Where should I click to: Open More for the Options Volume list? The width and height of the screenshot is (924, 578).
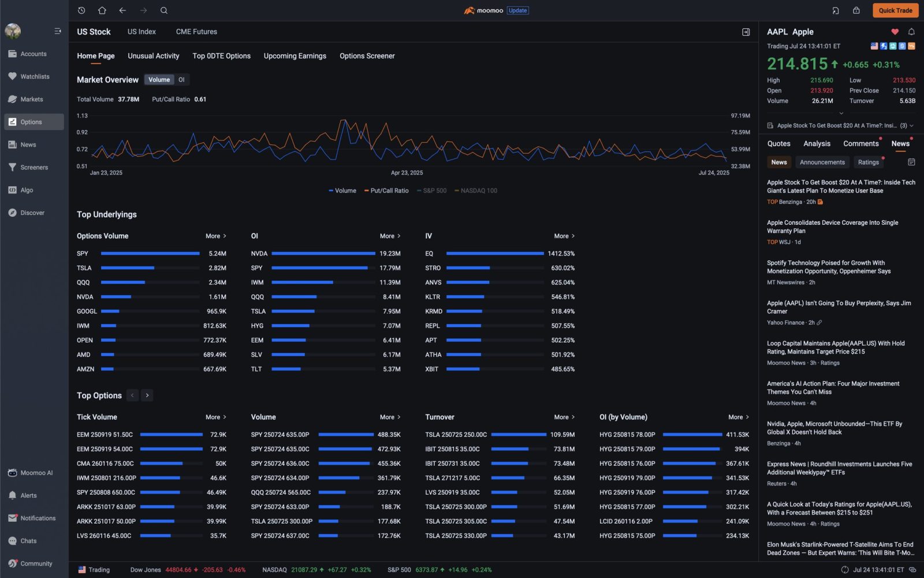(216, 236)
